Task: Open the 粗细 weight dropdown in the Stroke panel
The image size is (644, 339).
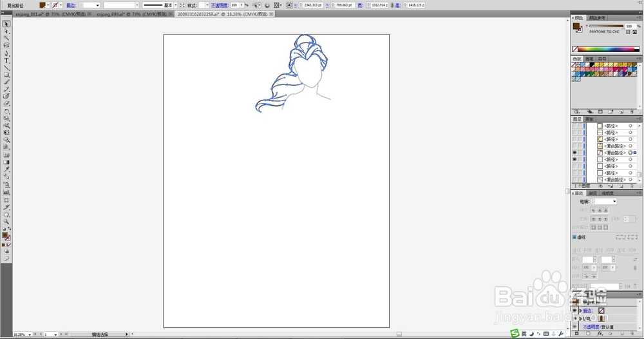Action: (614, 201)
